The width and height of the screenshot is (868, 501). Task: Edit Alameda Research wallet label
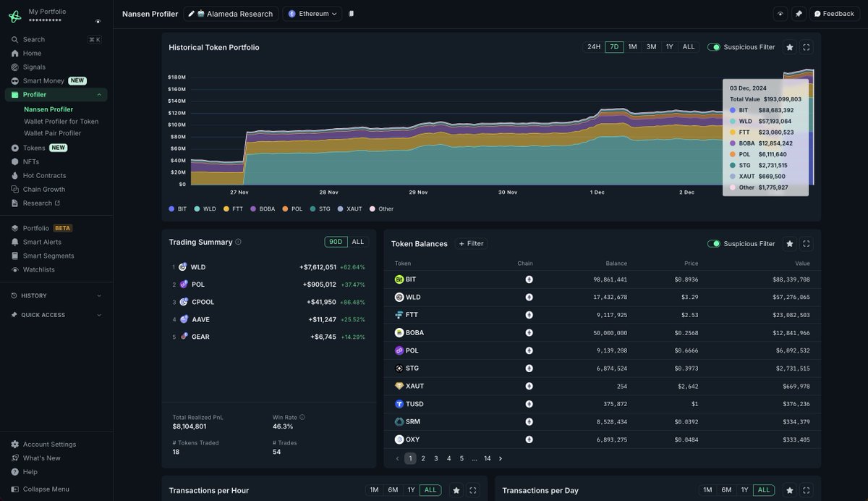point(192,14)
